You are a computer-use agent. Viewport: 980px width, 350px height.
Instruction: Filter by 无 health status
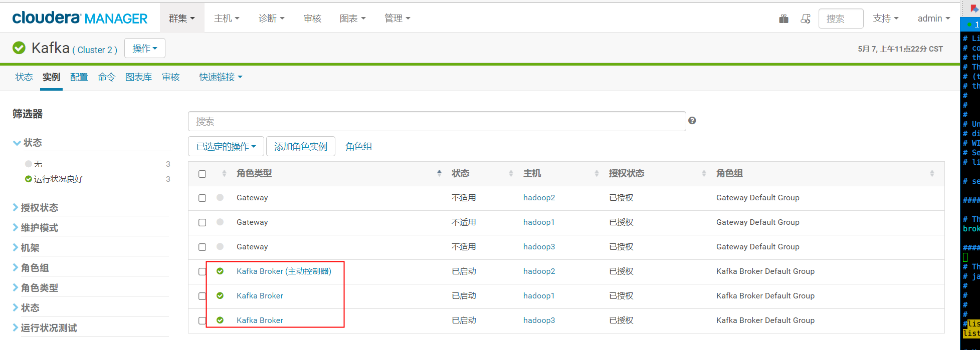click(x=38, y=164)
